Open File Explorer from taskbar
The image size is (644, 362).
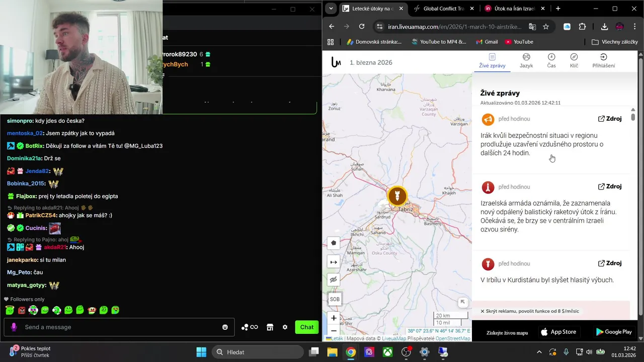332,352
